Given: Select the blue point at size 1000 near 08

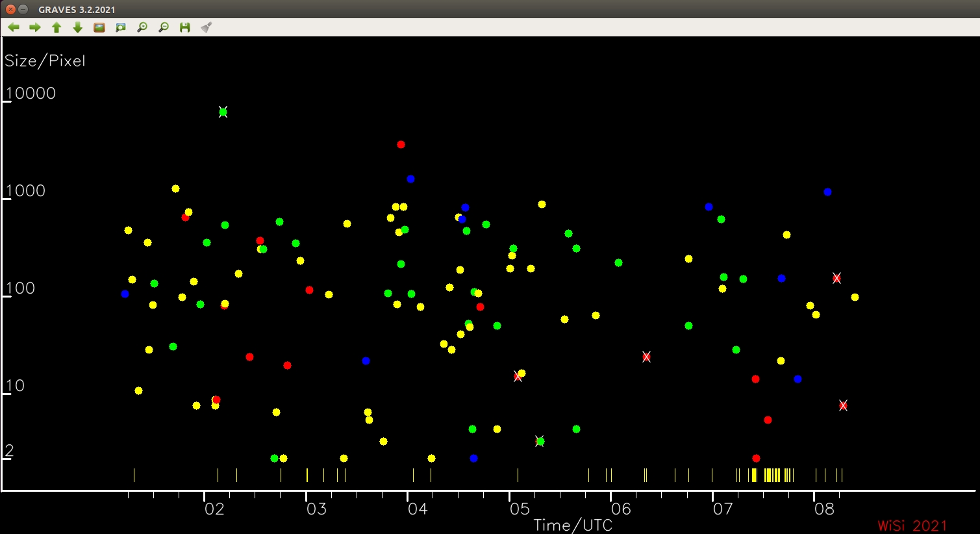Looking at the screenshot, I should (827, 192).
